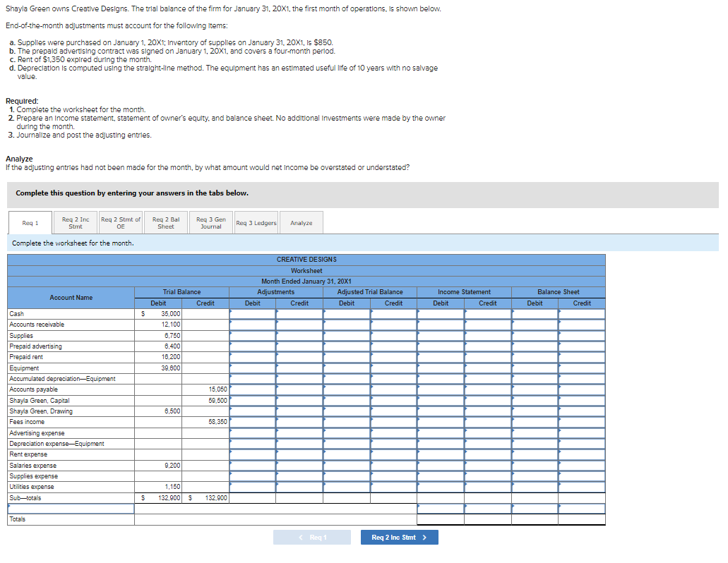Click the Salaries expense value 9,200
The width and height of the screenshot is (728, 563).
pos(172,465)
